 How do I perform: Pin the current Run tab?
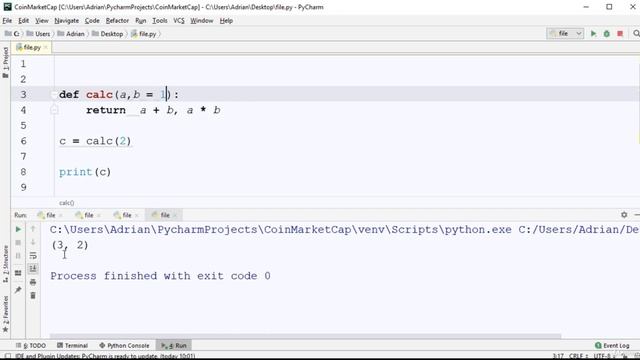[x=18, y=290]
